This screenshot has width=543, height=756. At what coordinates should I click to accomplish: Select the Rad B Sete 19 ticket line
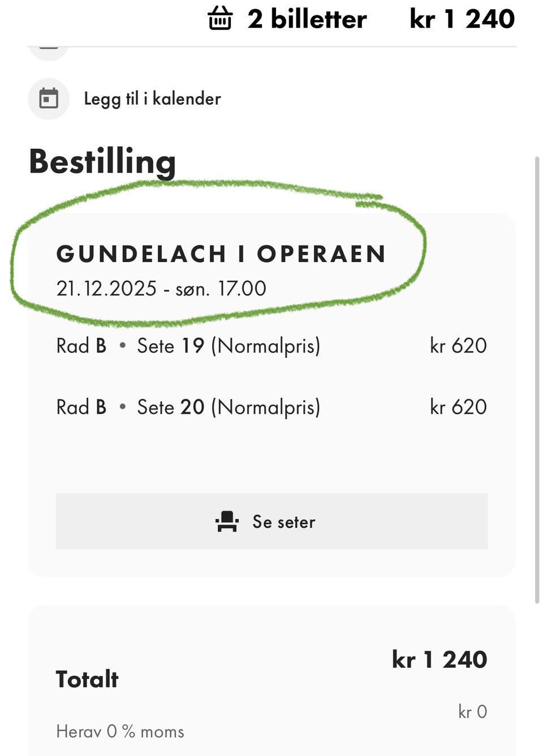pyautogui.click(x=189, y=345)
